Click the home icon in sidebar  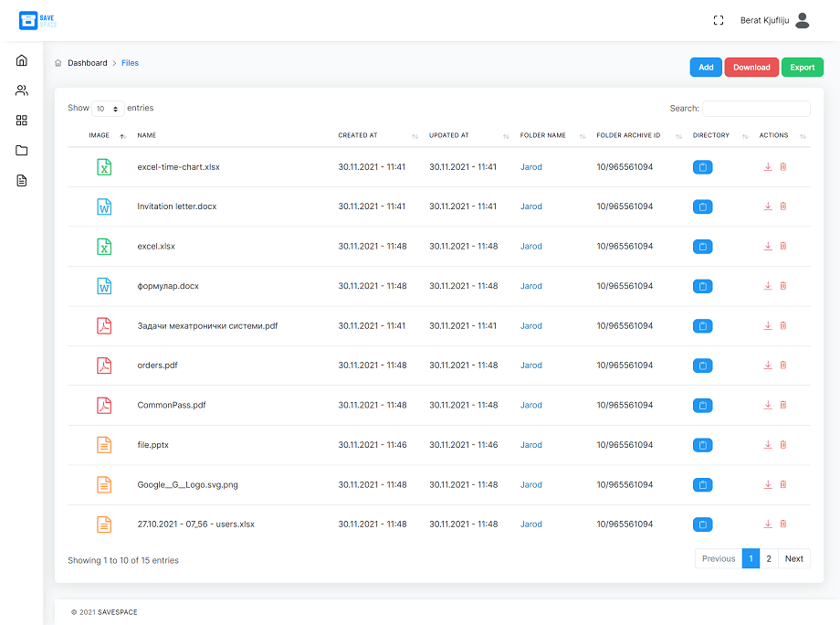[22, 60]
